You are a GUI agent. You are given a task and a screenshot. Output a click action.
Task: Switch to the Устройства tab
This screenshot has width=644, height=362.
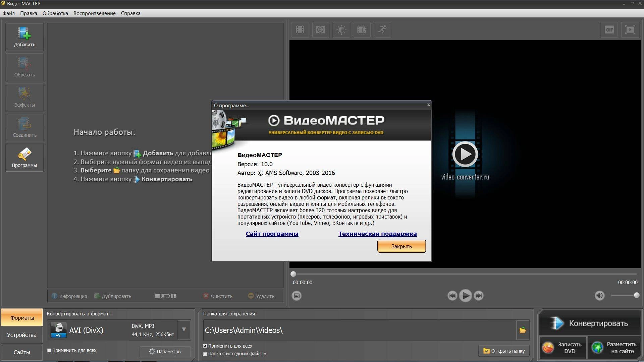[x=22, y=335]
